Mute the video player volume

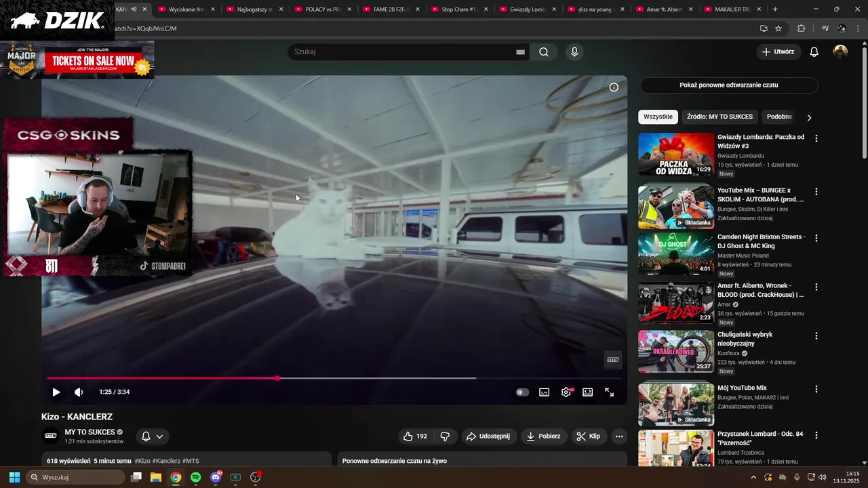tap(79, 392)
